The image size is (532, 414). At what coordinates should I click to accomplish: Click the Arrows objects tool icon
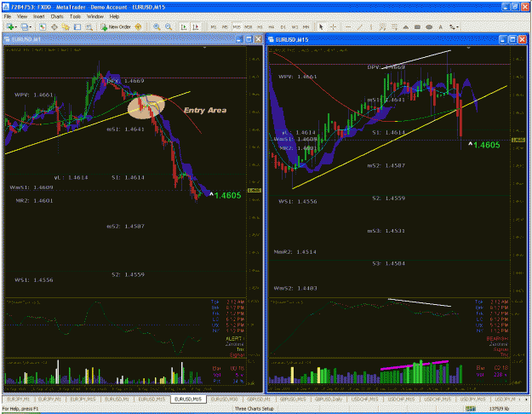[452, 26]
